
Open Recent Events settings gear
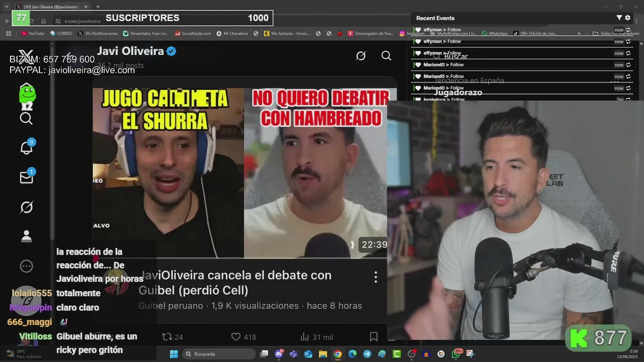(627, 18)
